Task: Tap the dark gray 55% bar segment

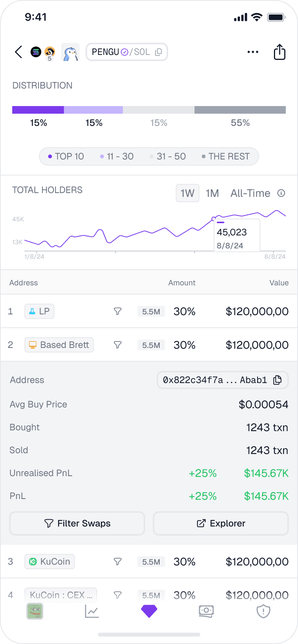Action: [240, 110]
